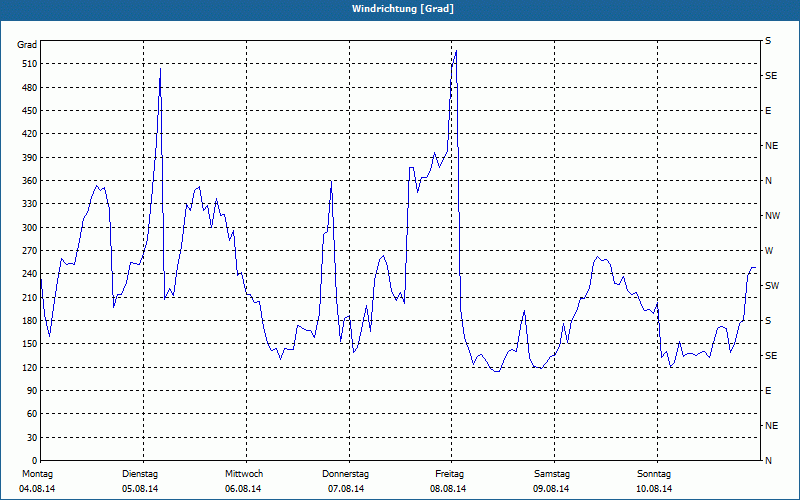Select the 'Donnerstag' day label

click(345, 474)
